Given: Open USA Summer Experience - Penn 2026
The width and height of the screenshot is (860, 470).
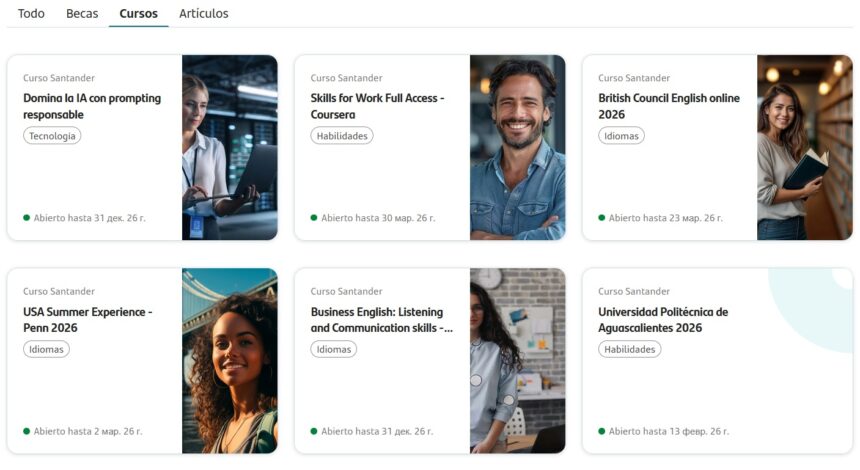Looking at the screenshot, I should [x=88, y=320].
